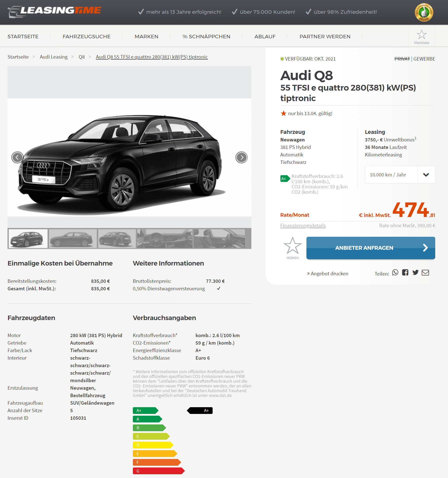This screenshot has height=478, width=448.
Task: Click the Dienstwagenversteuerung checkmark
Action: coord(219,289)
